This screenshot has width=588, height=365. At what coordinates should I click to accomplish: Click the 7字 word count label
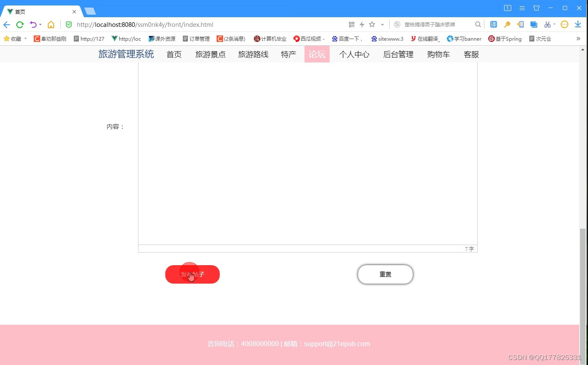[469, 249]
